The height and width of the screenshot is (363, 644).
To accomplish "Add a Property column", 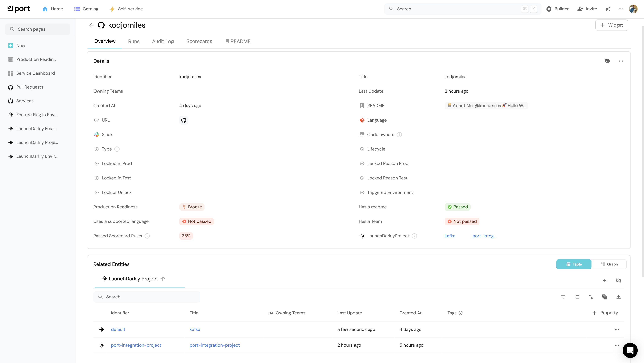I will point(605,313).
